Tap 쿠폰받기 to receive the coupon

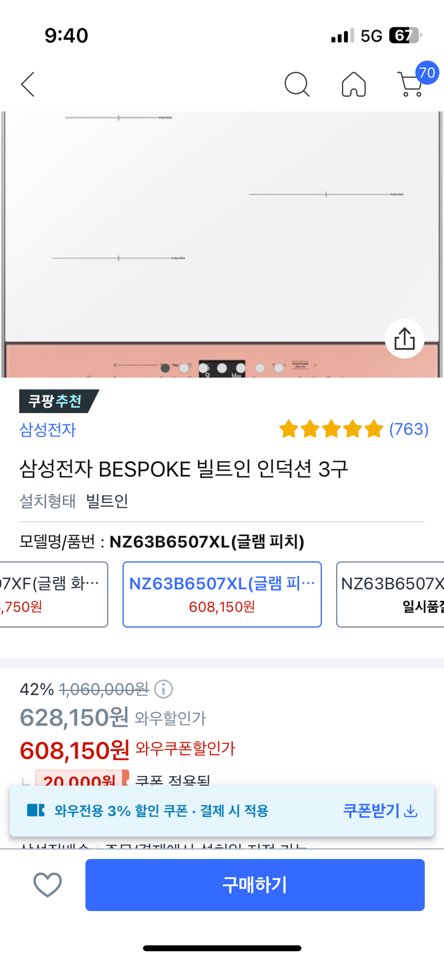point(371,811)
